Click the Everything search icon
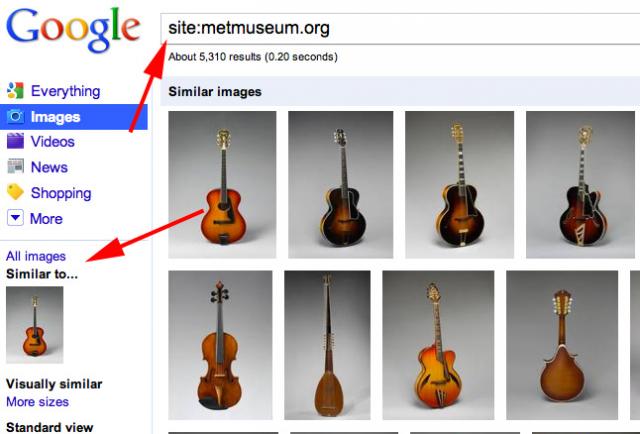Image resolution: width=640 pixels, height=434 pixels. coord(15,91)
